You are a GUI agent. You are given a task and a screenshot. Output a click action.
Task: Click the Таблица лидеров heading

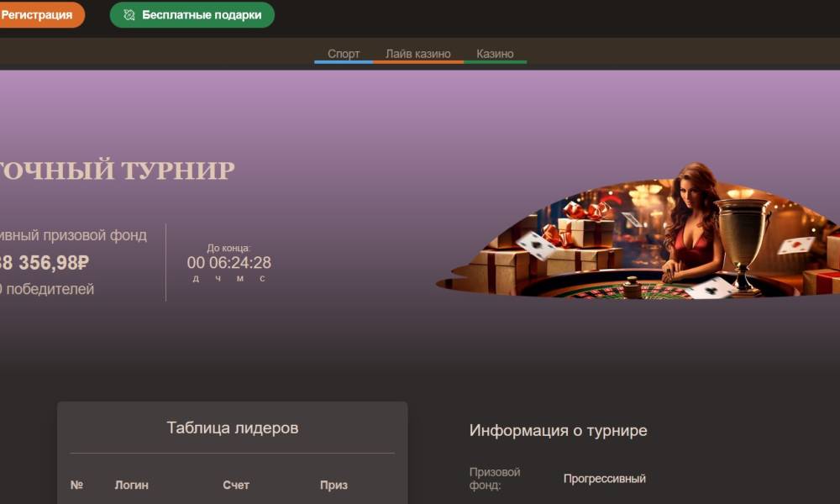pos(233,428)
